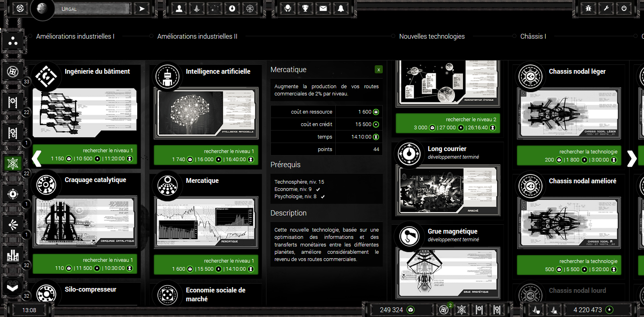Research level 2 for 3 000 resources
Screen dimensions: 644x317
point(448,124)
